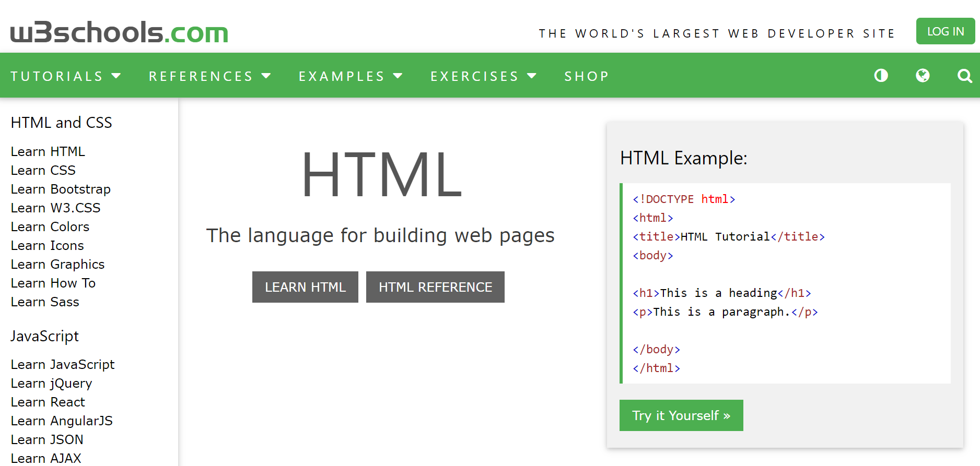Viewport: 980px width, 466px height.
Task: Click the DOCTYPE html code line
Action: [x=684, y=199]
